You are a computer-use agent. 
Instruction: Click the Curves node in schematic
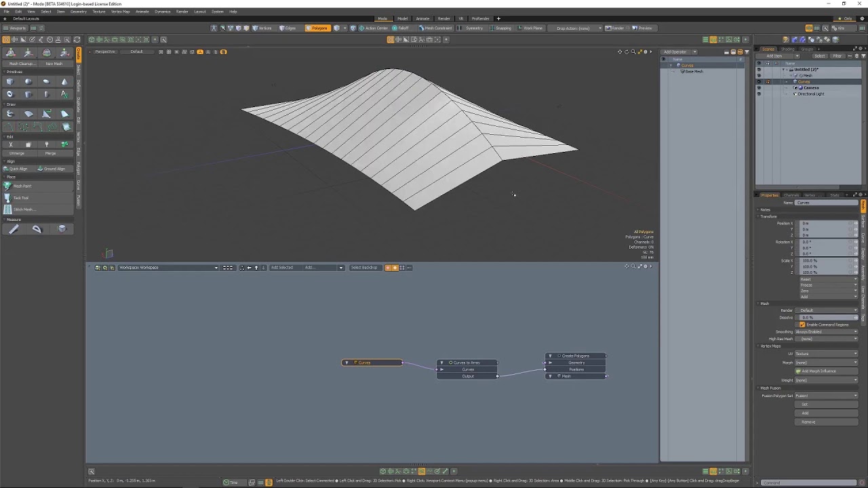372,363
